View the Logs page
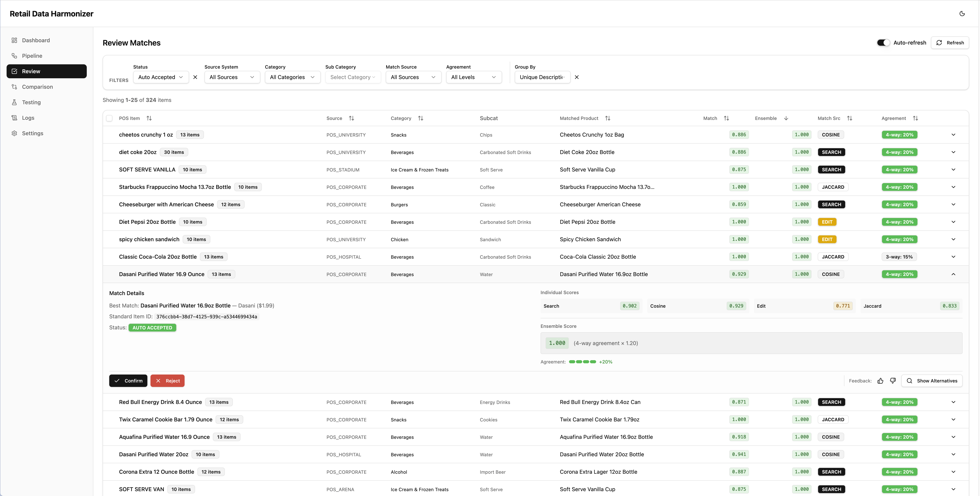The width and height of the screenshot is (980, 496). point(46,118)
